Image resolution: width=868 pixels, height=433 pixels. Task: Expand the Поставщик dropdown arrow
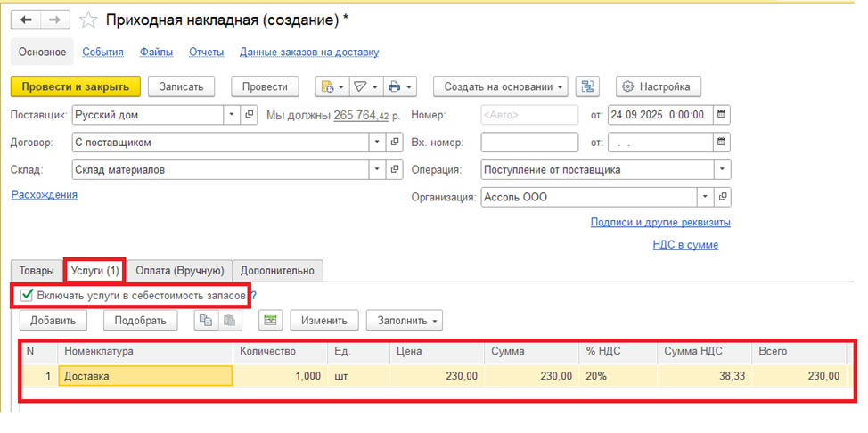tap(232, 115)
